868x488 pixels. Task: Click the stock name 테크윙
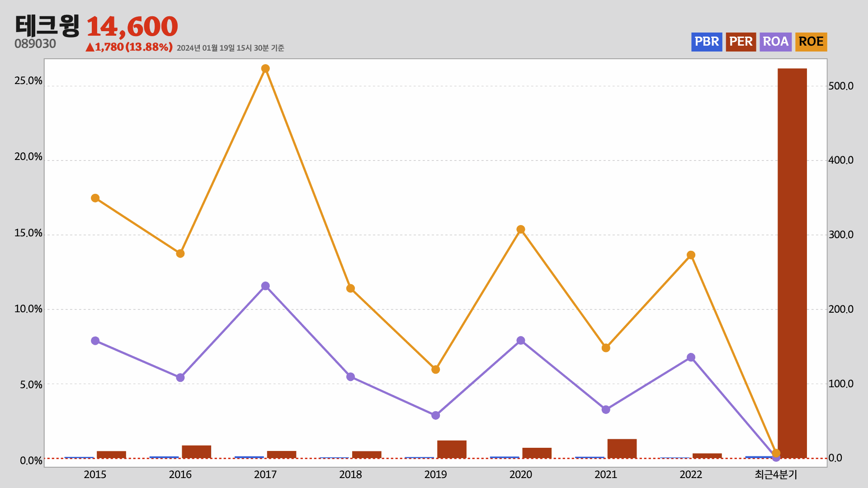click(x=47, y=25)
